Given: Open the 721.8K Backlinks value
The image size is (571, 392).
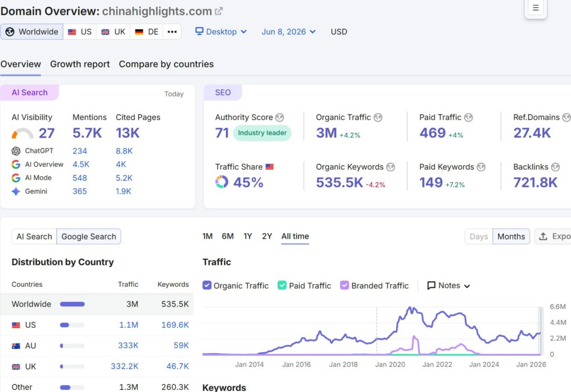Looking at the screenshot, I should 535,182.
